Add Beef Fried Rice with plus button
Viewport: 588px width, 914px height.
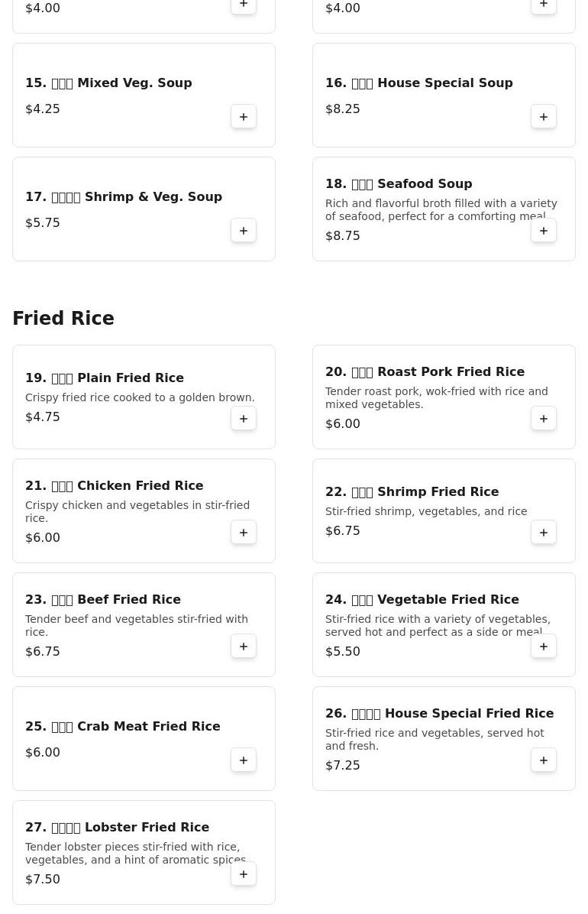point(244,647)
